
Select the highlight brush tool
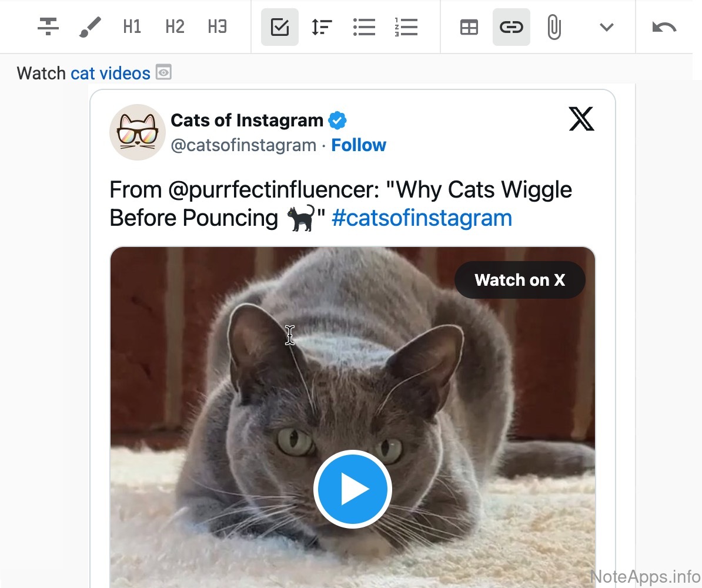coord(90,27)
